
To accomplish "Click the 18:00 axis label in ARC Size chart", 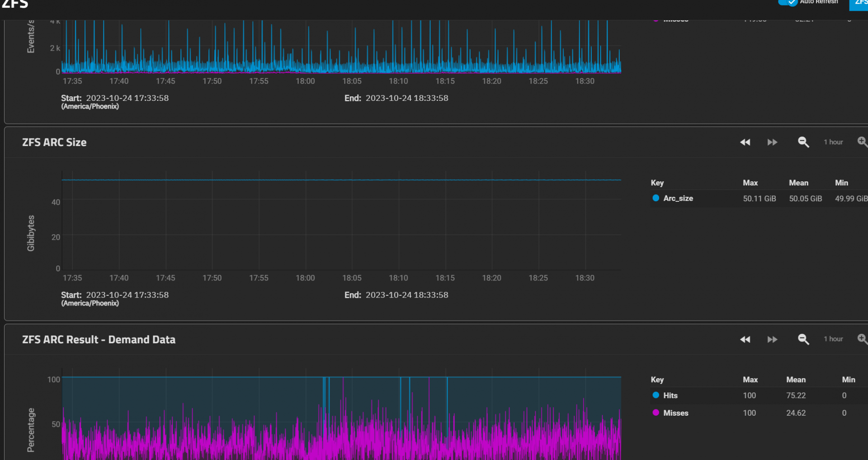I will (x=305, y=278).
